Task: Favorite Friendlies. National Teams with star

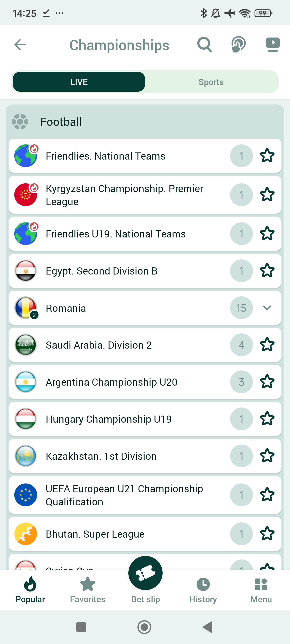Action: [x=267, y=156]
